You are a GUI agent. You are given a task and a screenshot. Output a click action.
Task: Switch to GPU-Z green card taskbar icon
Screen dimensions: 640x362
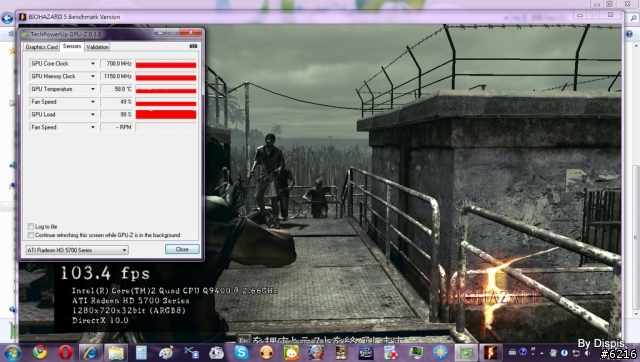466,353
